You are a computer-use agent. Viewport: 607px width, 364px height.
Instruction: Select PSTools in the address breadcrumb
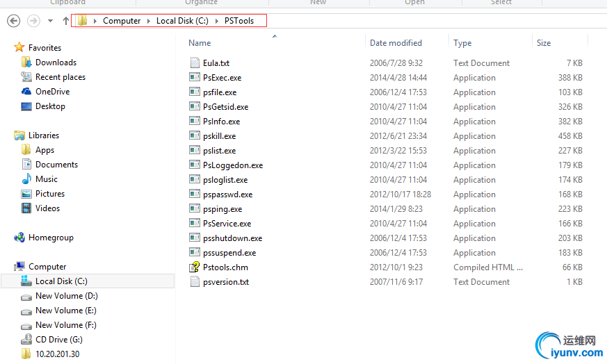(239, 21)
